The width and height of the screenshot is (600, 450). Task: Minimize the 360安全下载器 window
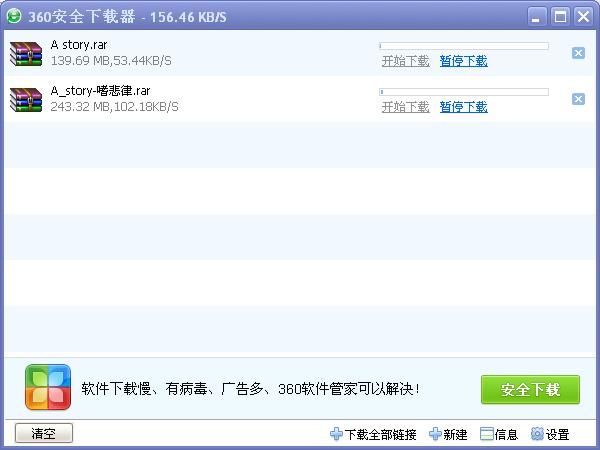point(536,17)
